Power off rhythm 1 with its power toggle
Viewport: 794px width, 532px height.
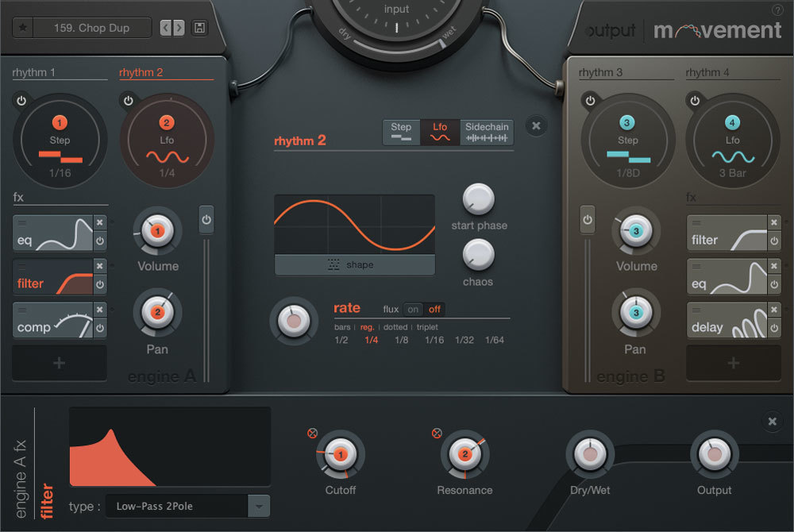[21, 100]
